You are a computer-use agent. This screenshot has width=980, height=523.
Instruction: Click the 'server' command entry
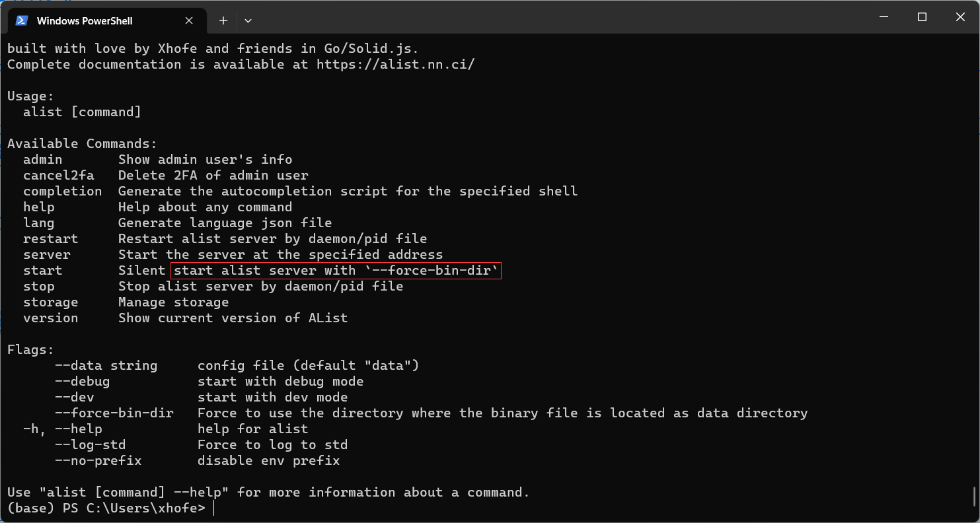click(46, 254)
